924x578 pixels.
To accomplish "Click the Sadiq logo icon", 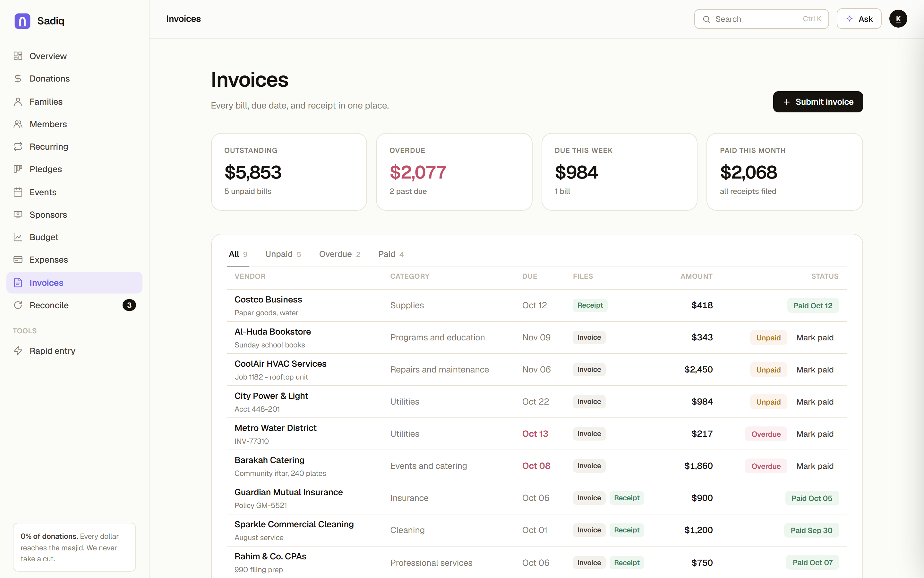I will (22, 21).
